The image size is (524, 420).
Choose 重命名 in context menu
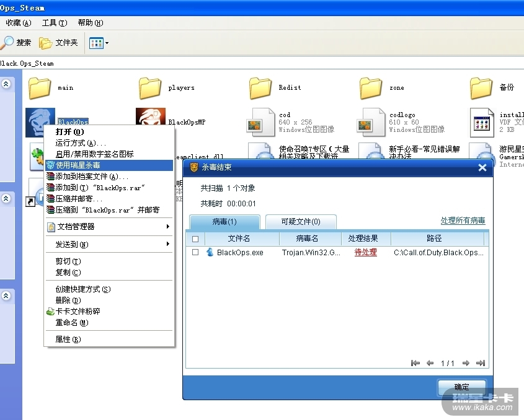pyautogui.click(x=109, y=323)
